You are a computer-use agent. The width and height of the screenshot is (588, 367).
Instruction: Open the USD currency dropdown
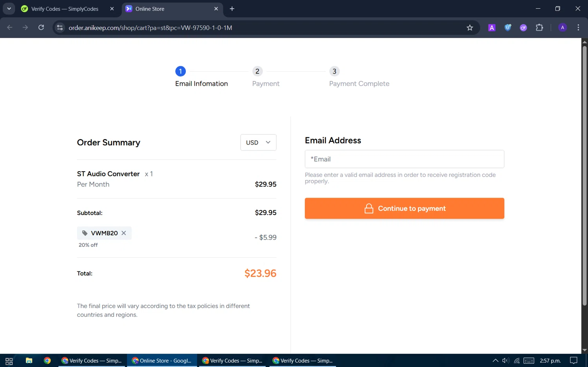(x=258, y=143)
